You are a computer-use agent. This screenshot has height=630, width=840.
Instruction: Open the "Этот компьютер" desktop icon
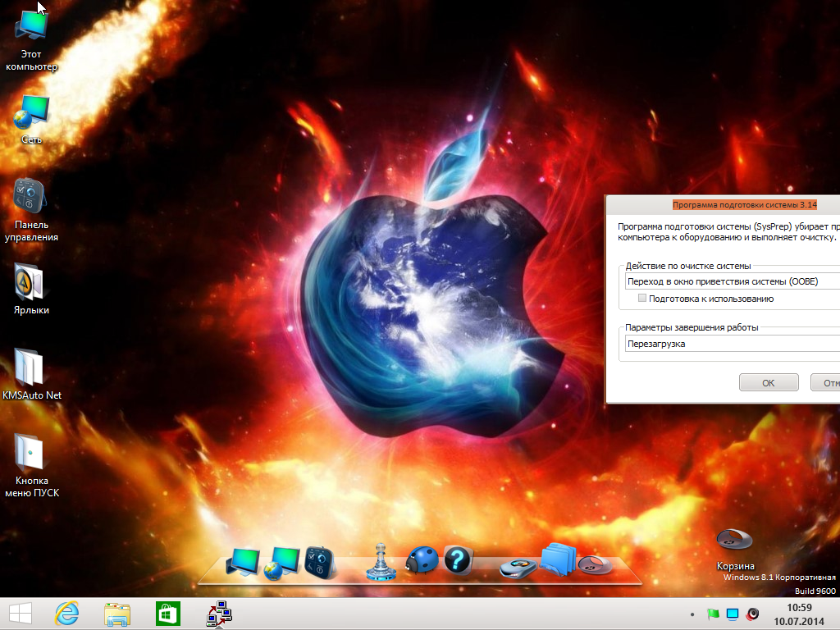31,42
